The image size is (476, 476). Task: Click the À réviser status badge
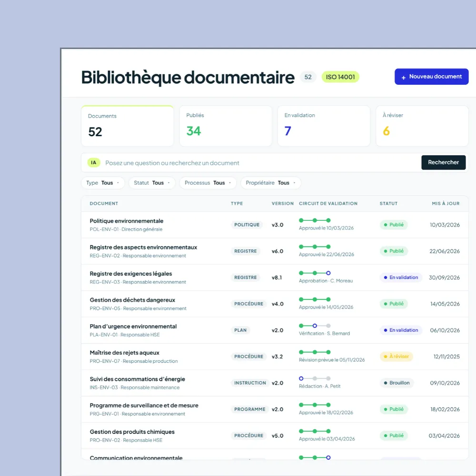[x=396, y=357]
